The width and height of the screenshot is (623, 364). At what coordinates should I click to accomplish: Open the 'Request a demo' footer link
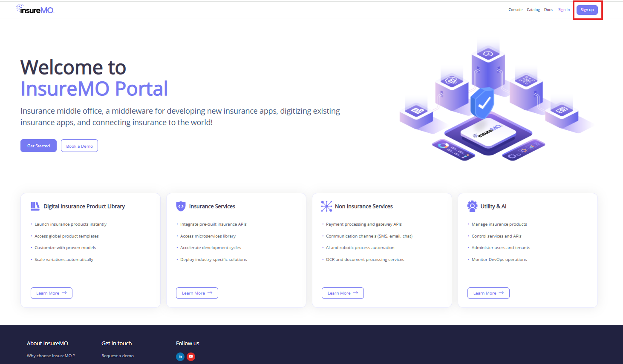118,356
